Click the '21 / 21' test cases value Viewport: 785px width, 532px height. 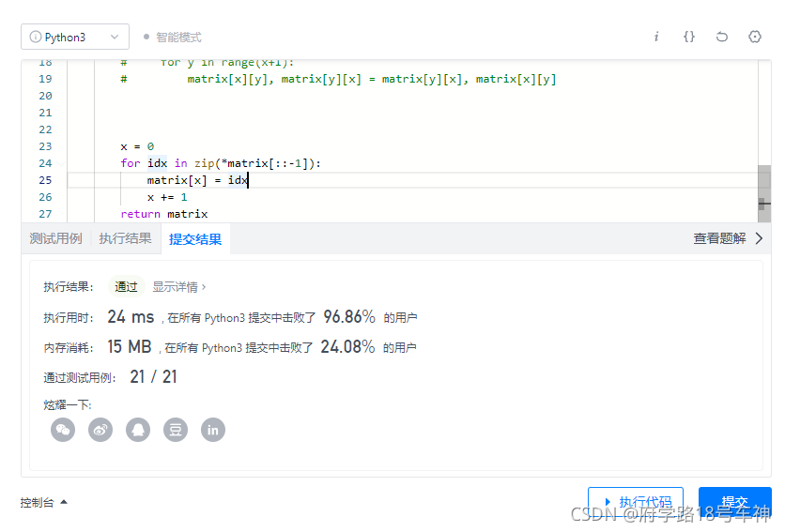click(x=153, y=377)
